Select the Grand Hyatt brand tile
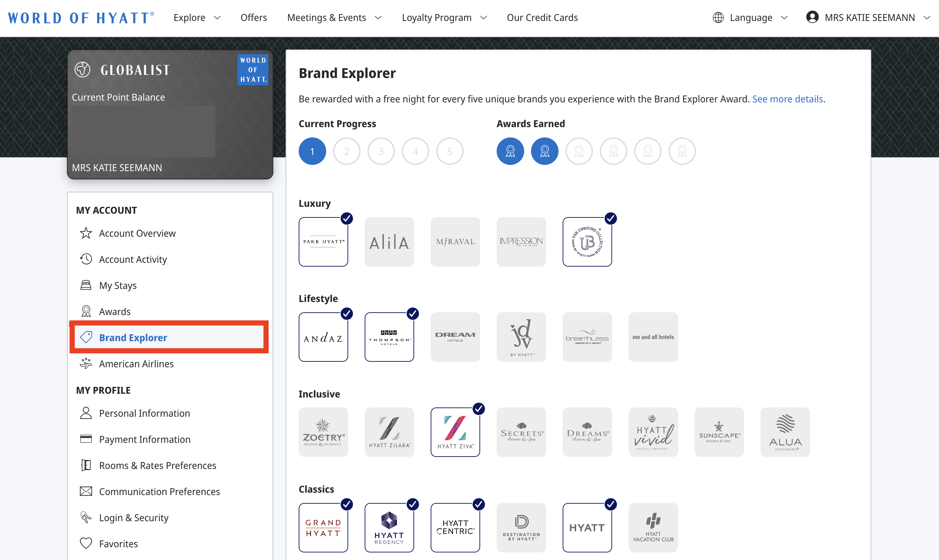939x560 pixels. click(x=323, y=528)
